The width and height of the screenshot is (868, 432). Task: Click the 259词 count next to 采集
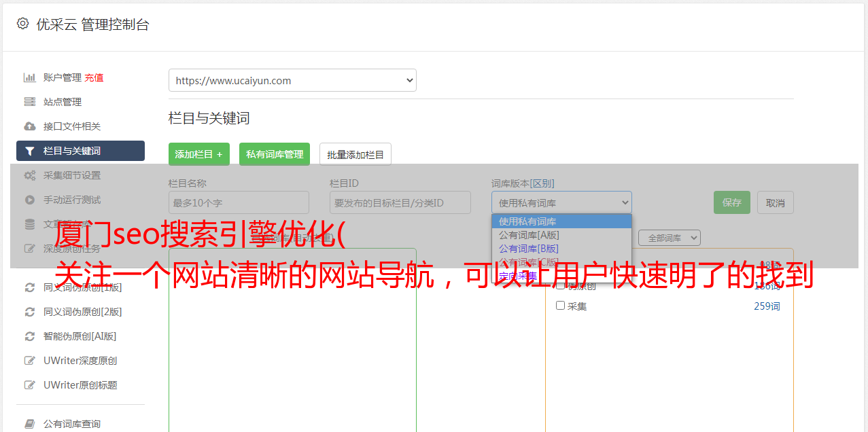click(767, 306)
